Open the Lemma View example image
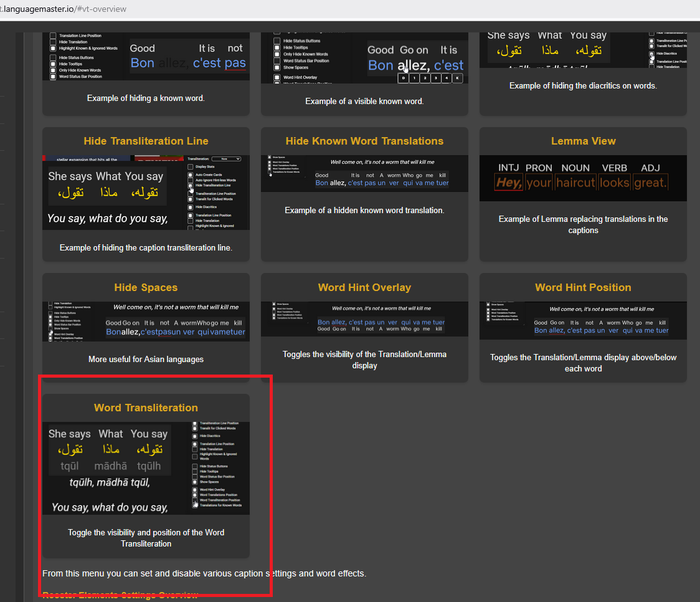Viewport: 700px width, 602px height. tap(583, 178)
